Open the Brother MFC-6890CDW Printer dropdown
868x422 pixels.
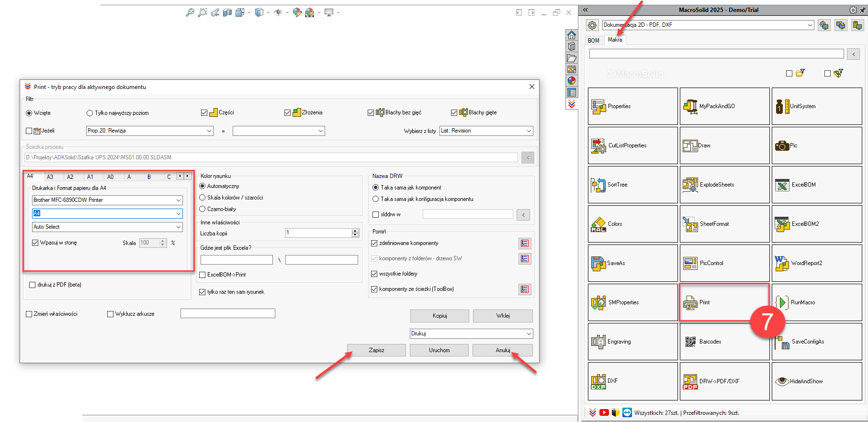pos(107,200)
